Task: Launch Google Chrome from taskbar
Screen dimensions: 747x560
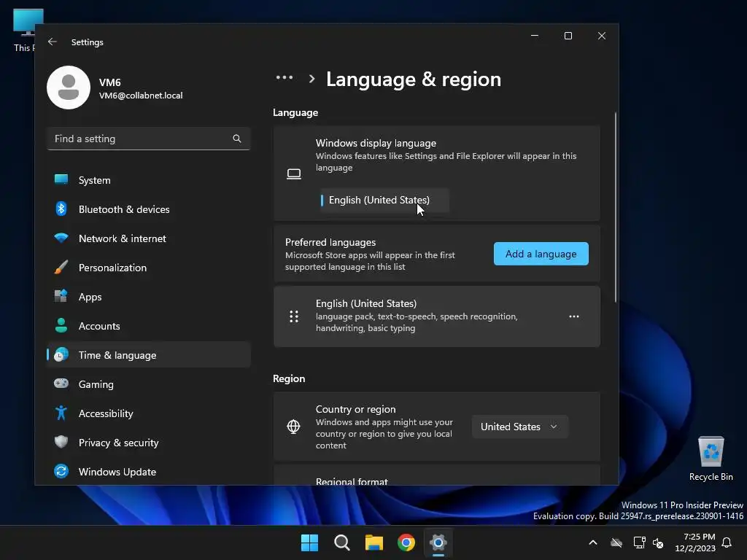Action: 406,542
